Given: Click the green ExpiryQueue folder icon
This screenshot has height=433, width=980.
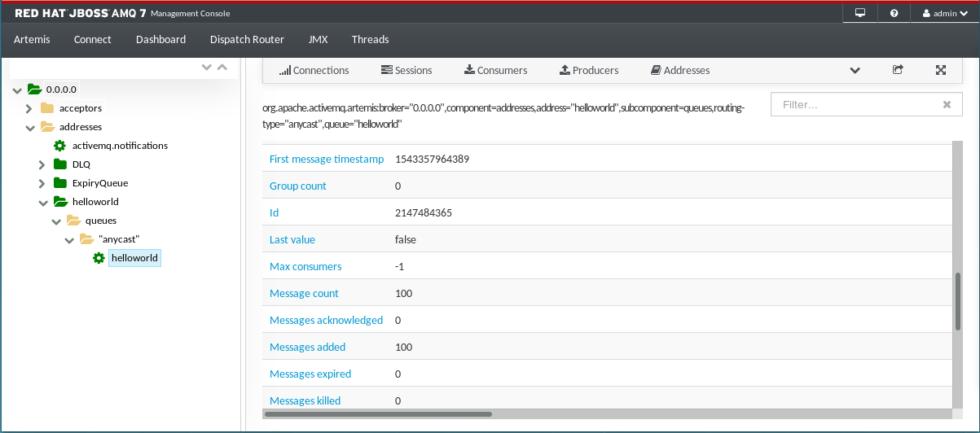Looking at the screenshot, I should pyautogui.click(x=59, y=183).
